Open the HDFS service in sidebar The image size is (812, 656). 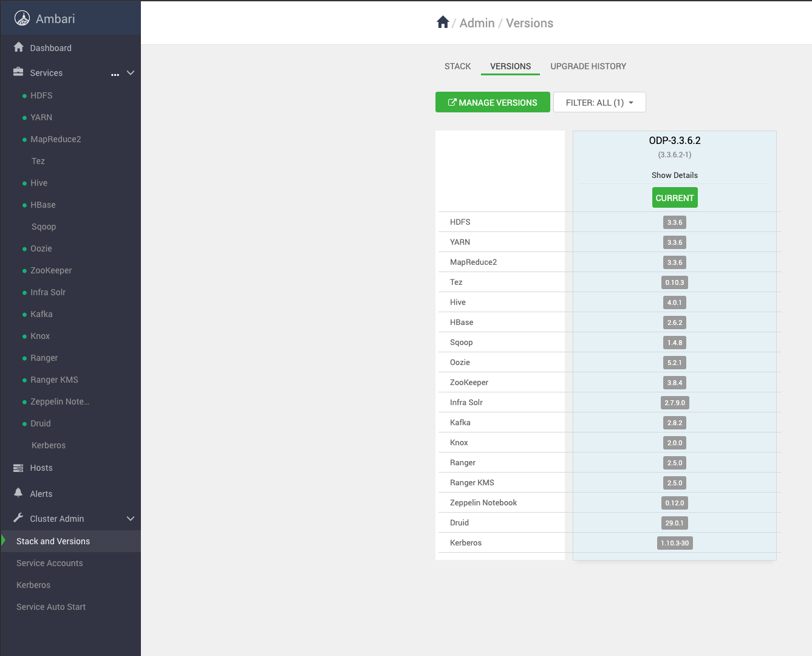[x=41, y=95]
